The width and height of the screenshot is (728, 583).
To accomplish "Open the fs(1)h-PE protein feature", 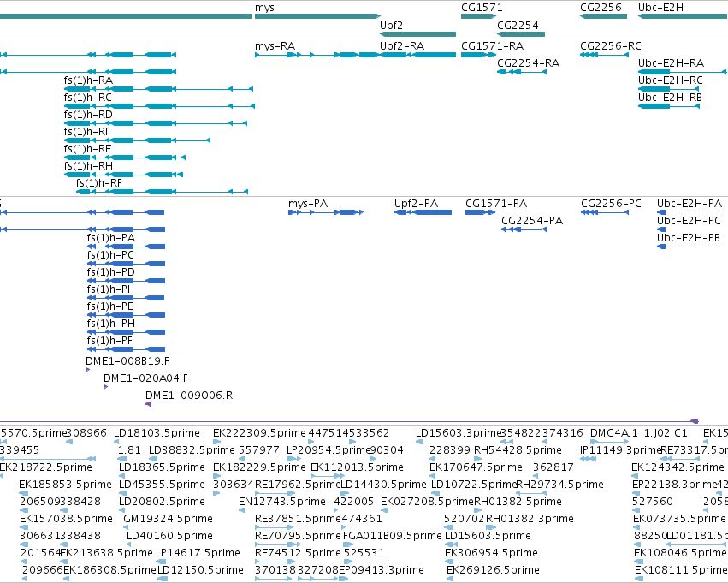I will [126, 315].
